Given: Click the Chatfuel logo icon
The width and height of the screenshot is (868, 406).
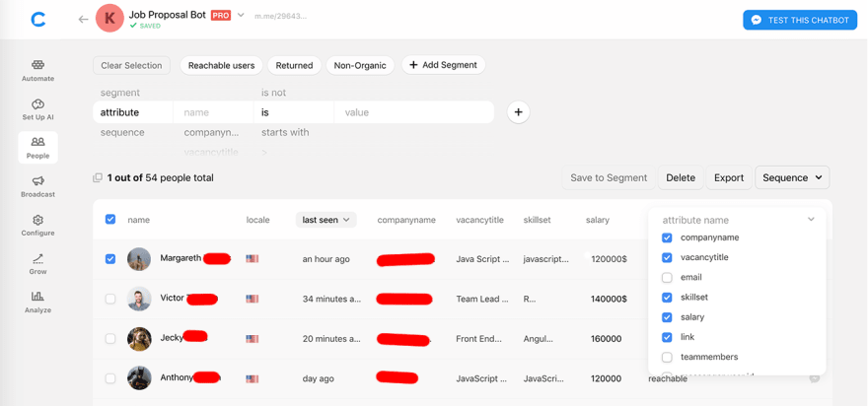Looking at the screenshot, I should pos(38,20).
